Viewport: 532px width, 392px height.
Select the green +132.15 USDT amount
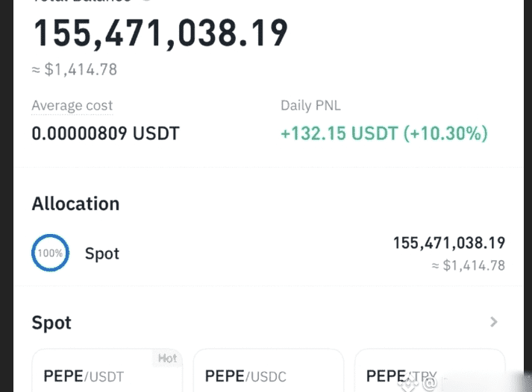[x=339, y=133]
